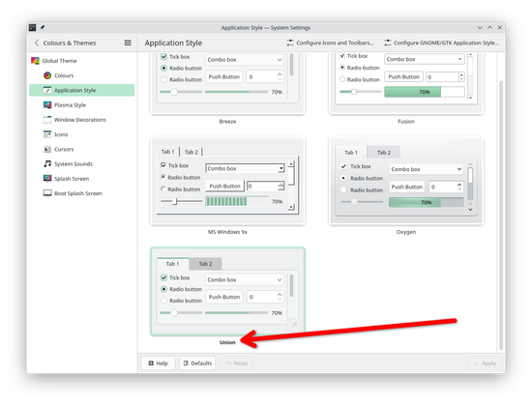Select the unchecked Radio button in Oxygen preview
This screenshot has width=532, height=405.
(x=343, y=190)
